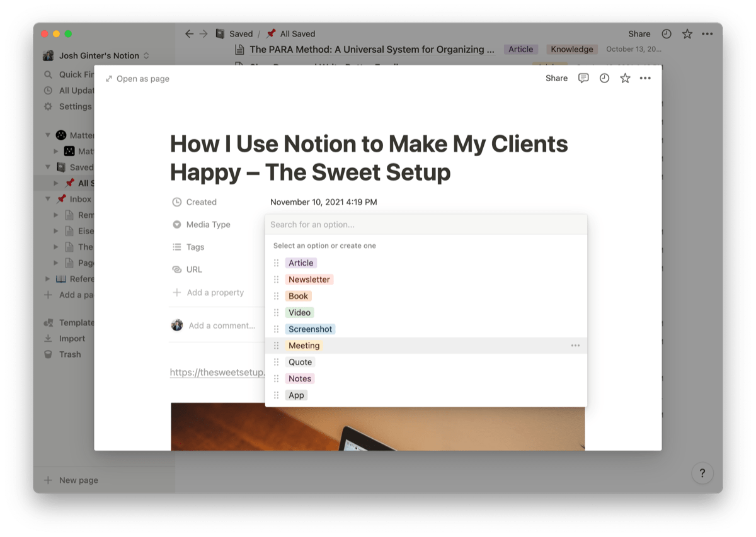
Task: Click the All Saved breadcrumb
Action: [x=291, y=34]
